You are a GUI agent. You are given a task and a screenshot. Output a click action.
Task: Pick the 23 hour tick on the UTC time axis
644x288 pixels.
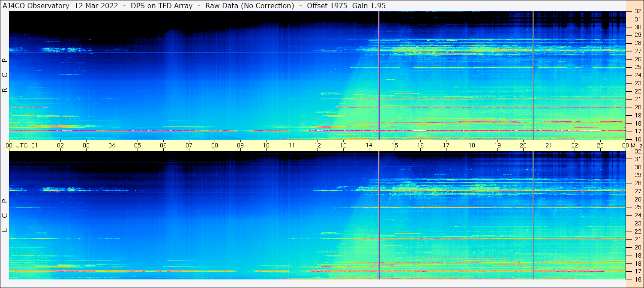(600, 145)
